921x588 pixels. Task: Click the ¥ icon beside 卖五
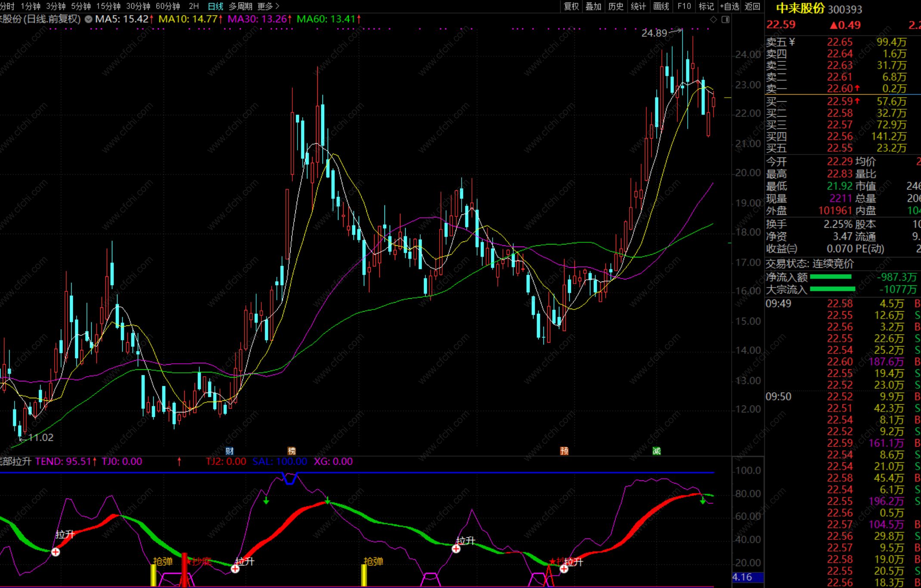coord(792,42)
